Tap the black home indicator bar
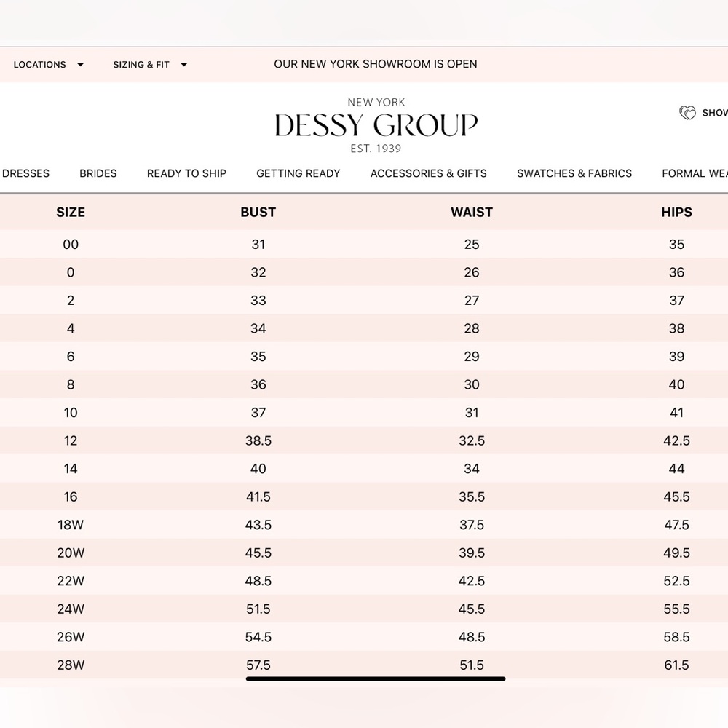This screenshot has width=728, height=728. pyautogui.click(x=376, y=678)
